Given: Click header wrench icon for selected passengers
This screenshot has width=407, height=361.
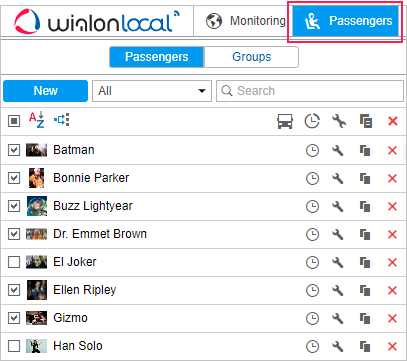Looking at the screenshot, I should (339, 121).
